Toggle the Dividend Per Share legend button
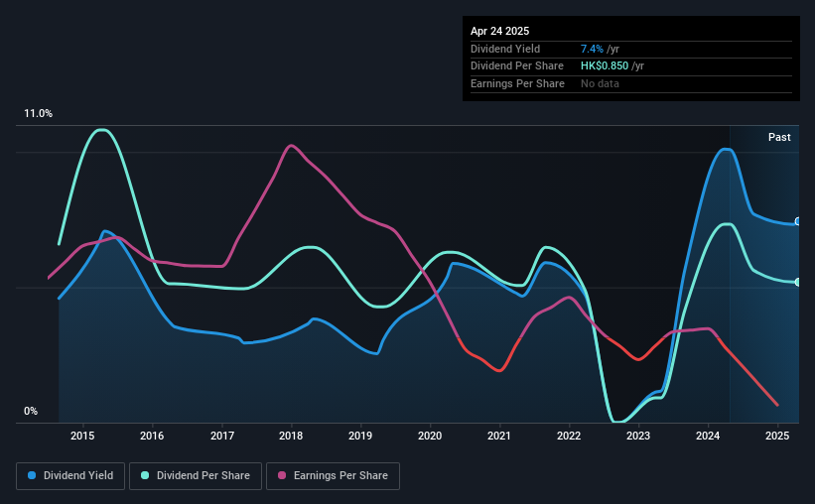This screenshot has width=815, height=504. click(196, 476)
